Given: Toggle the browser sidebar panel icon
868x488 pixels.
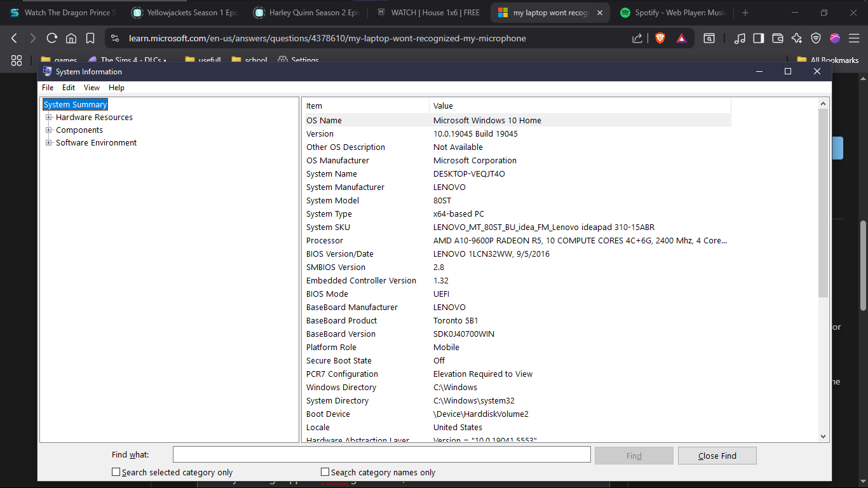Looking at the screenshot, I should tap(758, 38).
